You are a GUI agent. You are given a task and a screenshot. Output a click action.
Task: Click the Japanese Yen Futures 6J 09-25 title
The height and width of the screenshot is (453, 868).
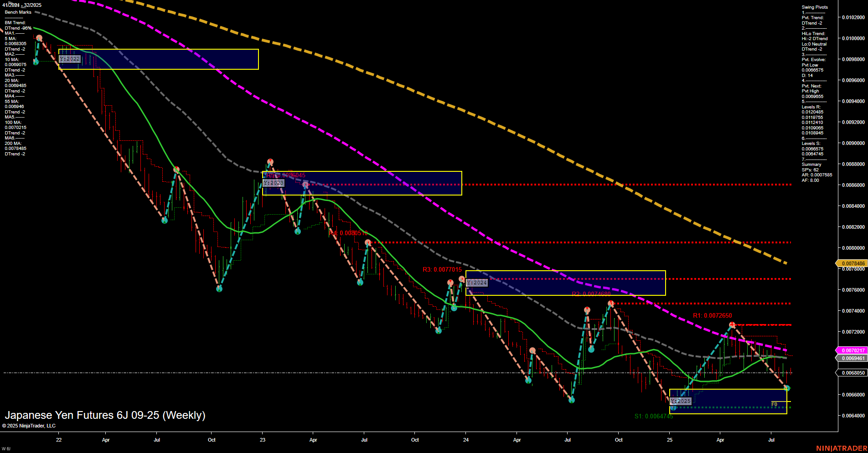coord(105,415)
